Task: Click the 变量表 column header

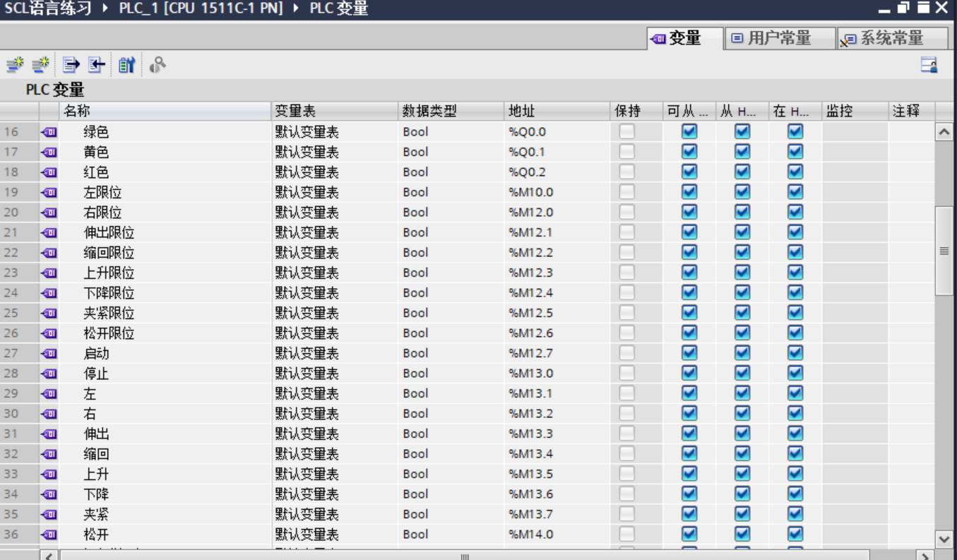Action: 335,111
